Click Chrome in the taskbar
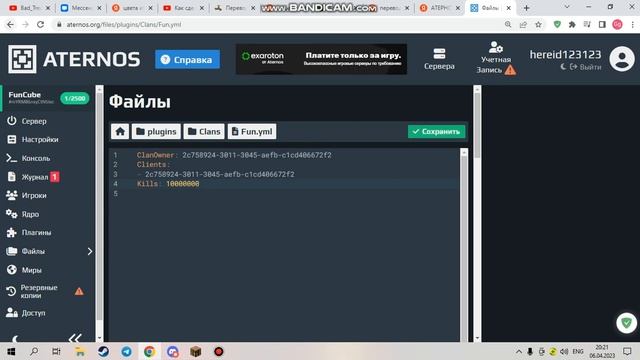The height and width of the screenshot is (360, 640). [149, 351]
